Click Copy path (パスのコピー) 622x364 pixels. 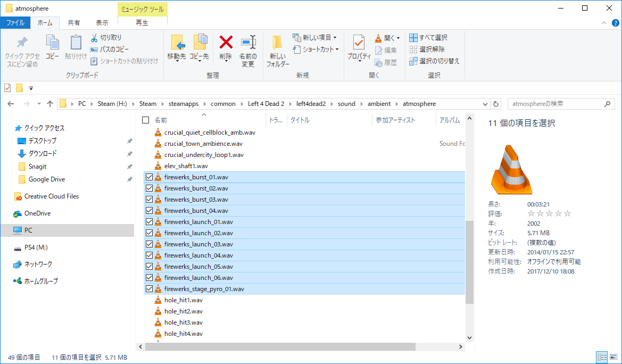coord(109,49)
